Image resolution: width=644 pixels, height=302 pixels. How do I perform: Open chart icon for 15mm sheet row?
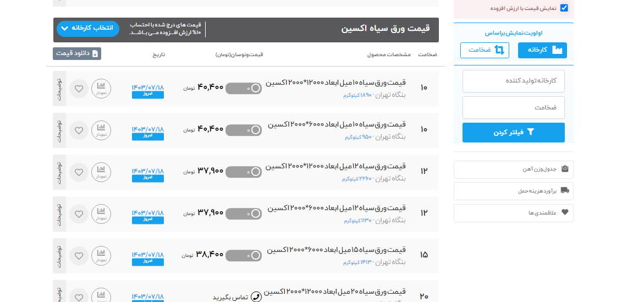(x=101, y=256)
